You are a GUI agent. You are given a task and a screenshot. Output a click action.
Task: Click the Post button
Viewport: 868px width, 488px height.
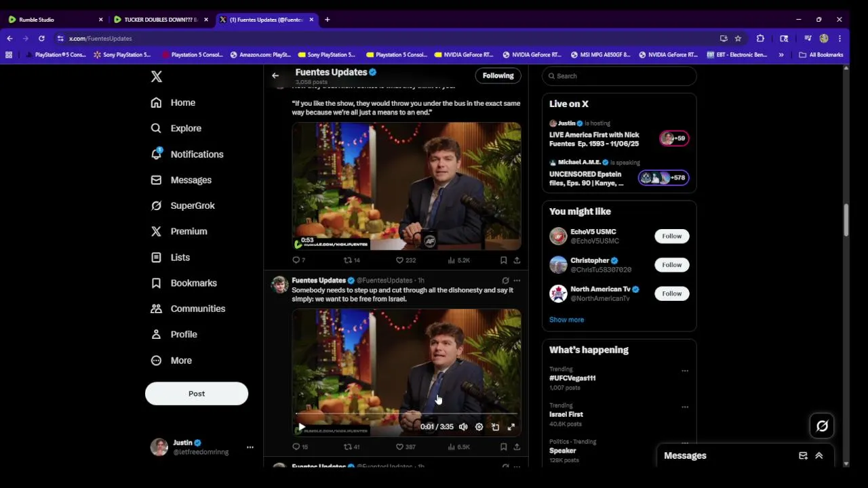point(197,393)
